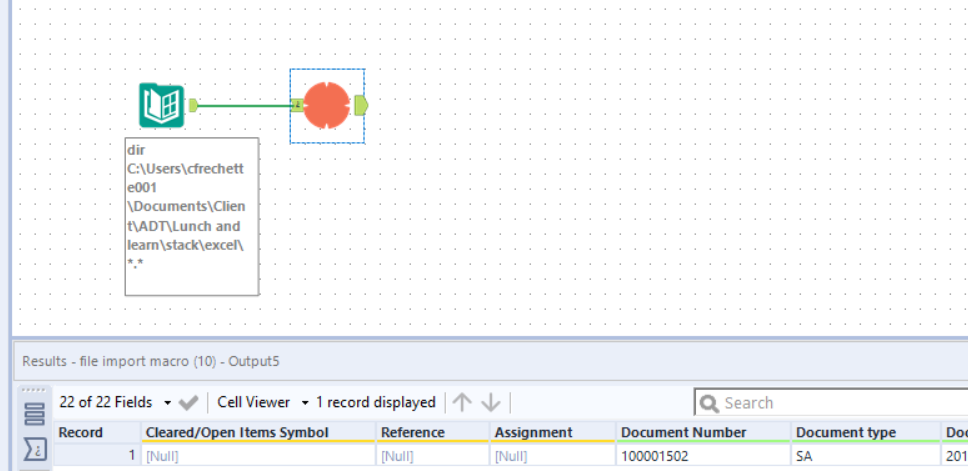
Task: Select the Null cell under Assignment
Action: point(553,456)
